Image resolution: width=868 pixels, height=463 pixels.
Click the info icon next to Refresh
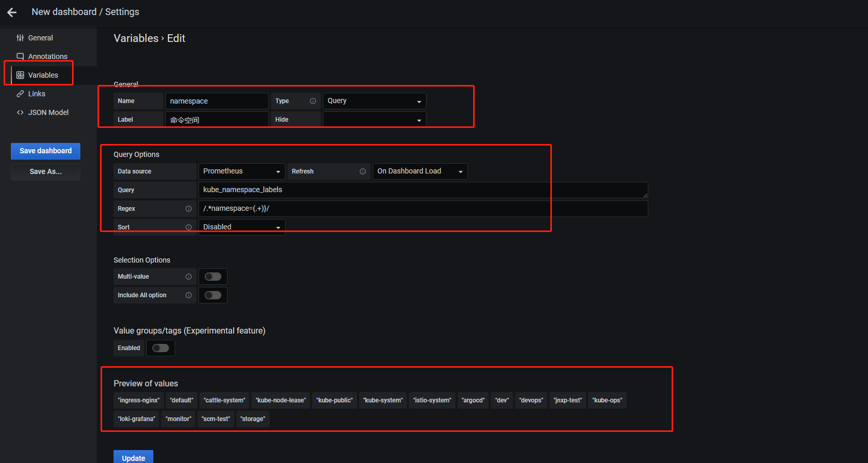pyautogui.click(x=363, y=171)
